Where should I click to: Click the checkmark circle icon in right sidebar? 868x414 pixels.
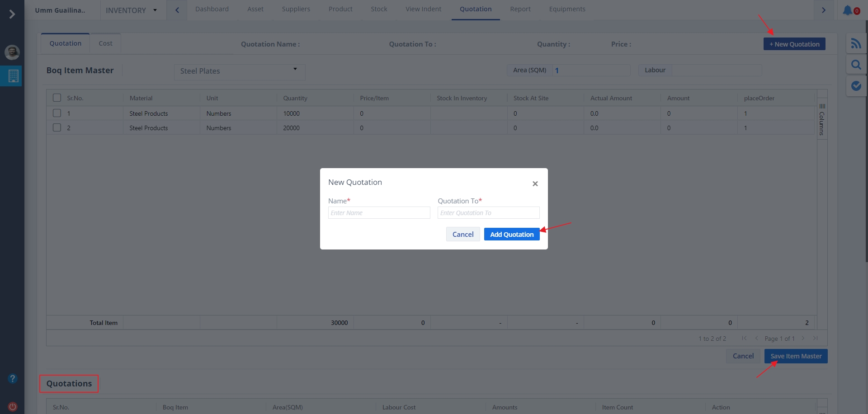(x=856, y=86)
